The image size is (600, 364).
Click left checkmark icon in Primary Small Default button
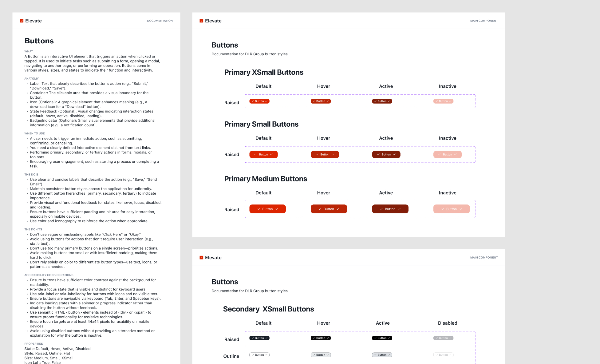255,155
